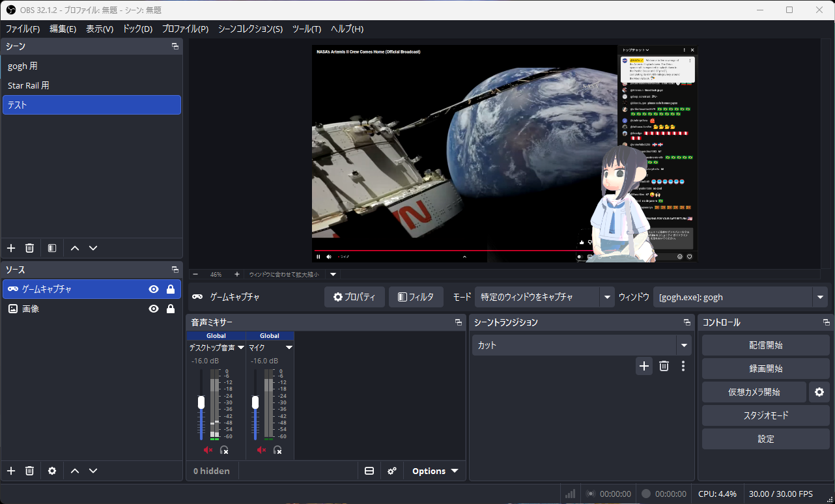The height and width of the screenshot is (504, 835).
Task: Select Star Rail 用 scene
Action: point(92,85)
